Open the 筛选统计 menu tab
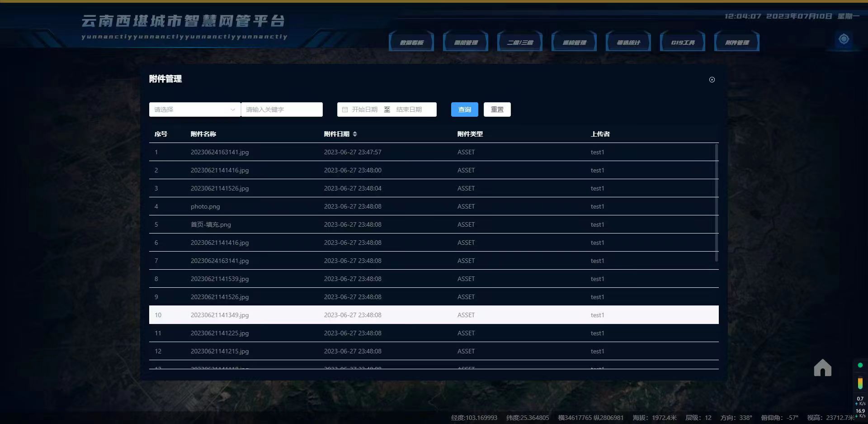The width and height of the screenshot is (868, 424). 628,42
